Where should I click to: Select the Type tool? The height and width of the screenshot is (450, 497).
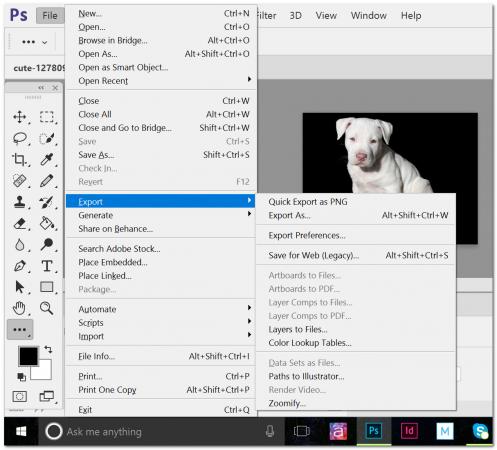47,266
